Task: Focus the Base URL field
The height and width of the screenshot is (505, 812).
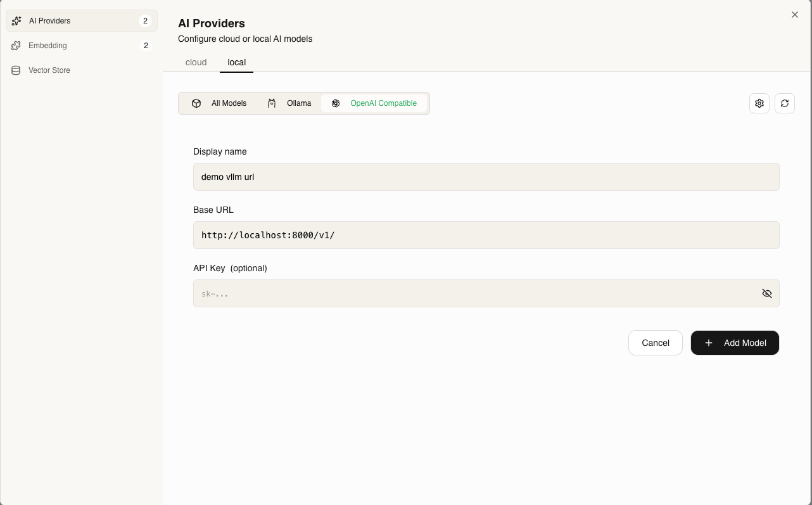Action: click(x=486, y=235)
